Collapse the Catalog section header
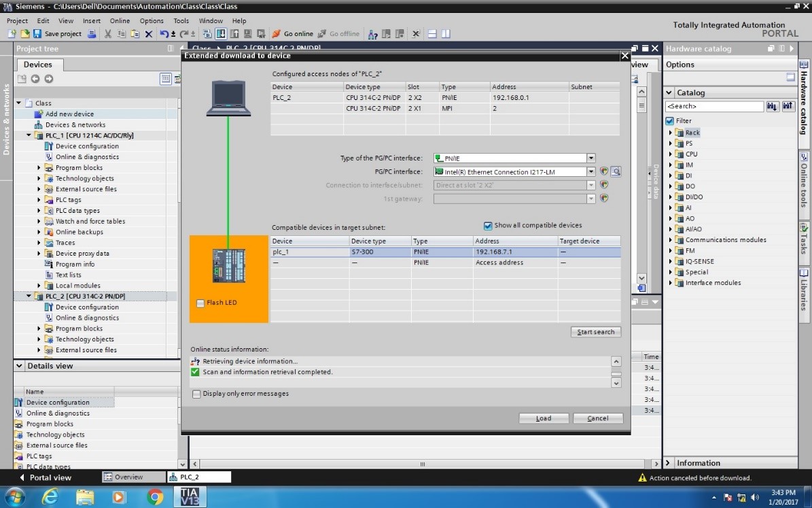Viewport: 812px width, 508px height. tap(669, 92)
